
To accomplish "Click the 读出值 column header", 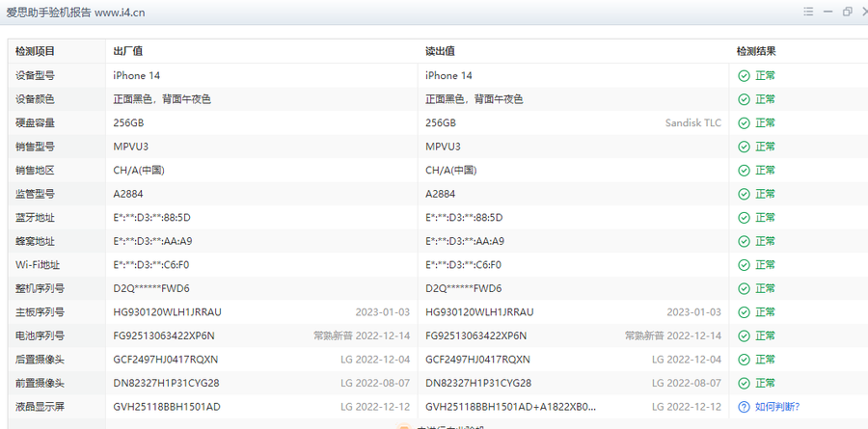I will (x=440, y=51).
